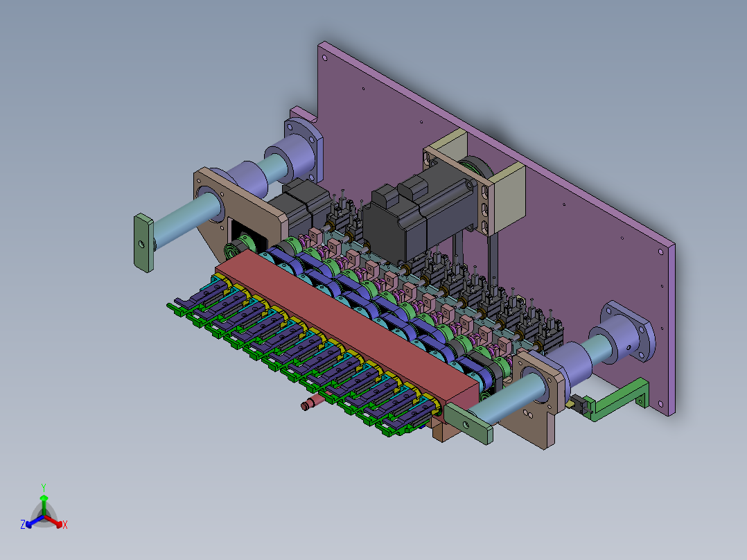Select the green L-shaped sensor bracket

coord(619,399)
